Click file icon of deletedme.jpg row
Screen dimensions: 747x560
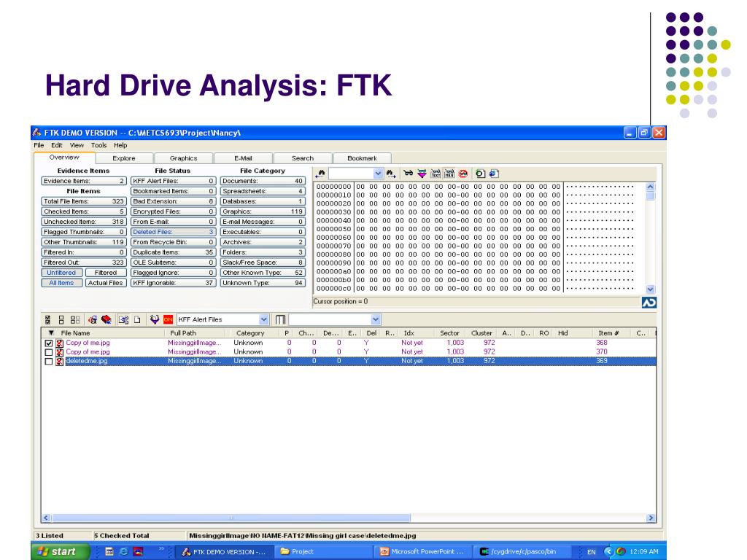tap(60, 361)
